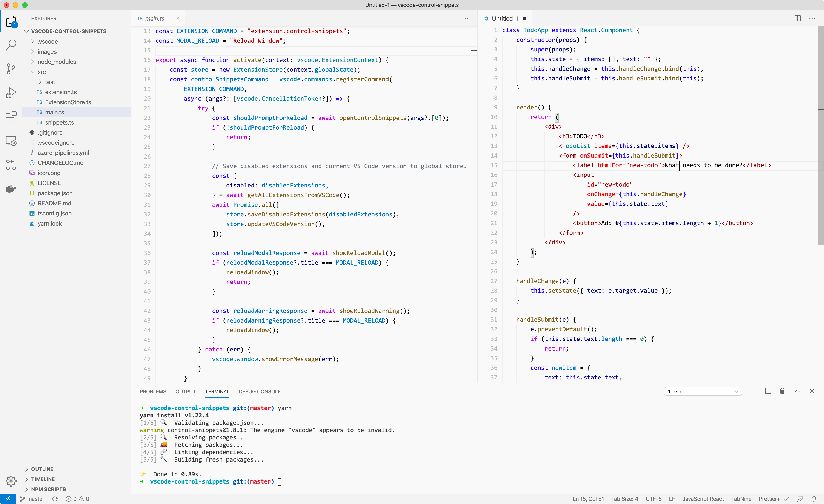Kill terminal with trash icon
Screen dimensions: 824x504
point(782,391)
